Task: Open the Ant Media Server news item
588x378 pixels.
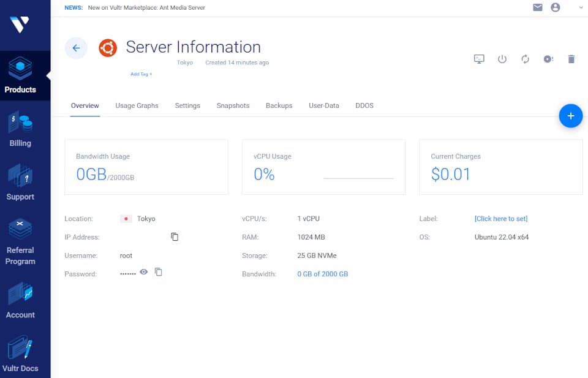Action: [146, 7]
